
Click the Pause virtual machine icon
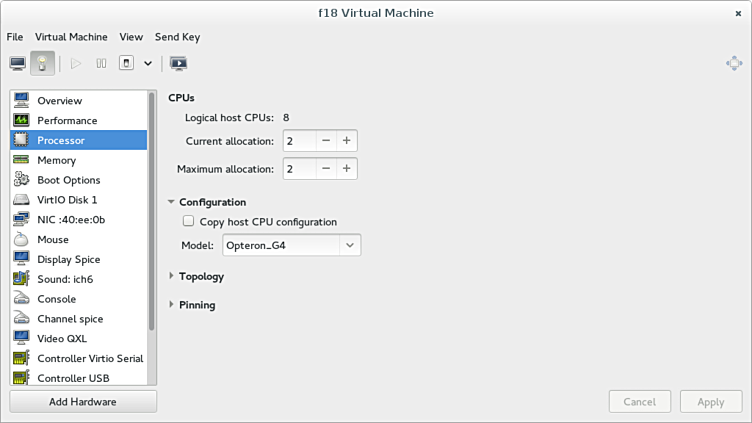pyautogui.click(x=101, y=63)
